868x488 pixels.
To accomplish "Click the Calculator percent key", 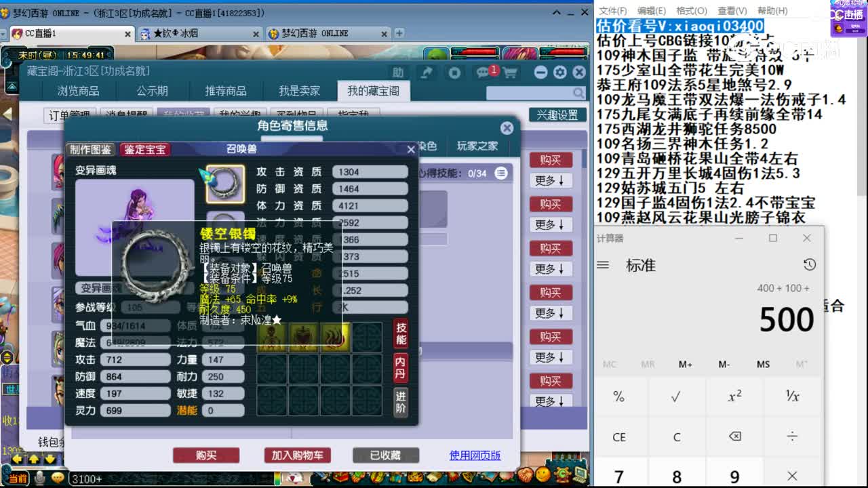I will 618,397.
